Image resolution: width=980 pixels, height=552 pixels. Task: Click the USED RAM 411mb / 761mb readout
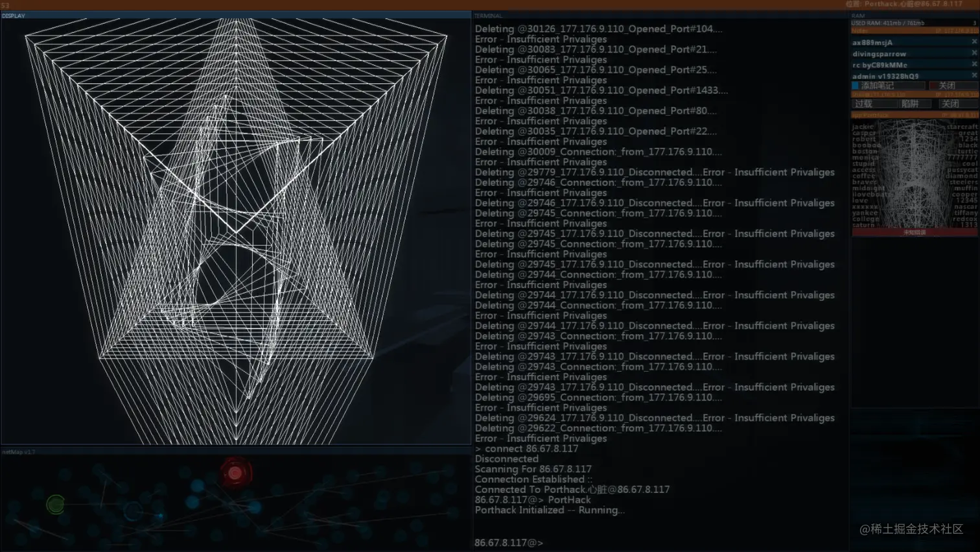coord(888,23)
